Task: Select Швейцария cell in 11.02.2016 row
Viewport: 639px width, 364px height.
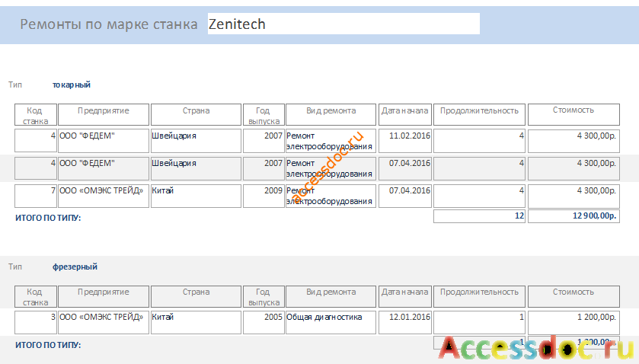Action: click(x=196, y=141)
